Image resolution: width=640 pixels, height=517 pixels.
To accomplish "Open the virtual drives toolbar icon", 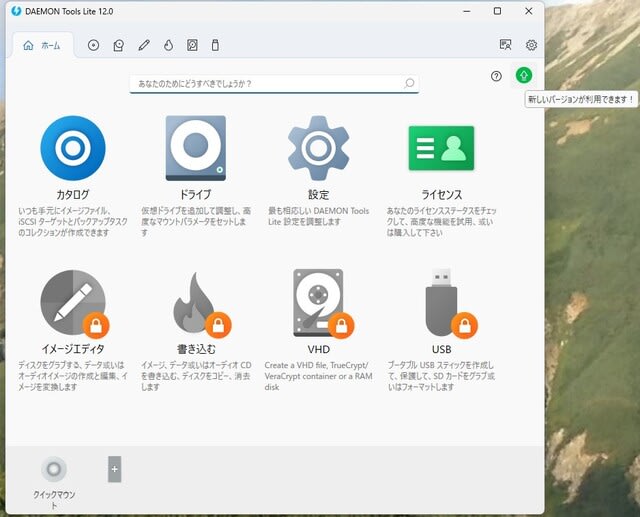I will coord(118,45).
